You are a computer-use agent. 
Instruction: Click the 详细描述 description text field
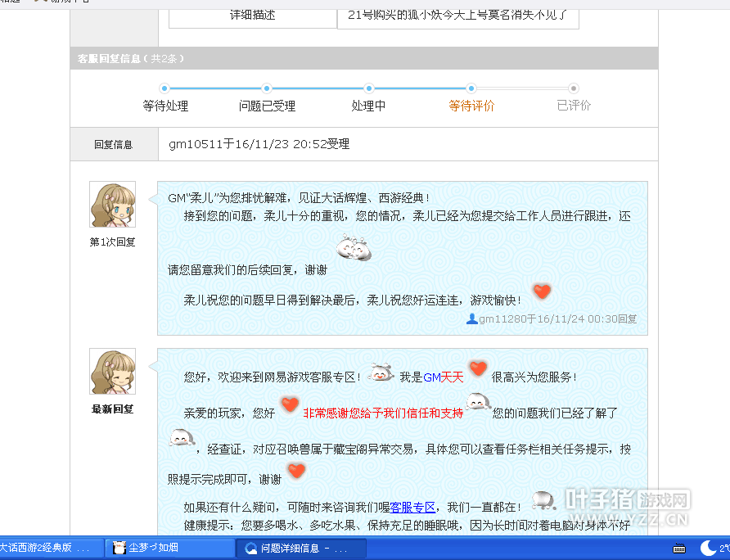coord(457,15)
